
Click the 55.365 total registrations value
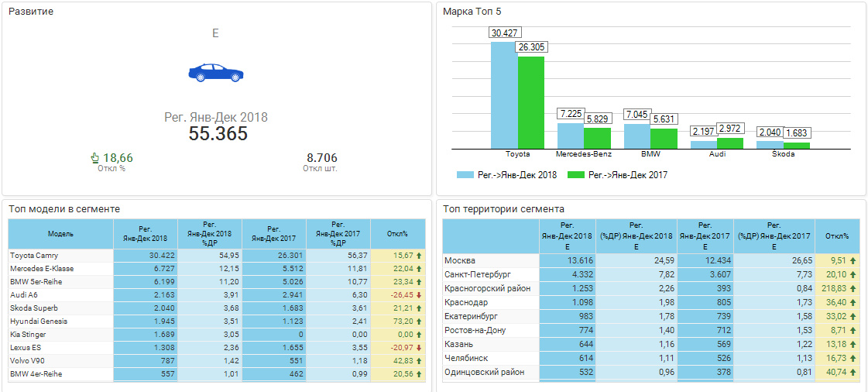[218, 134]
